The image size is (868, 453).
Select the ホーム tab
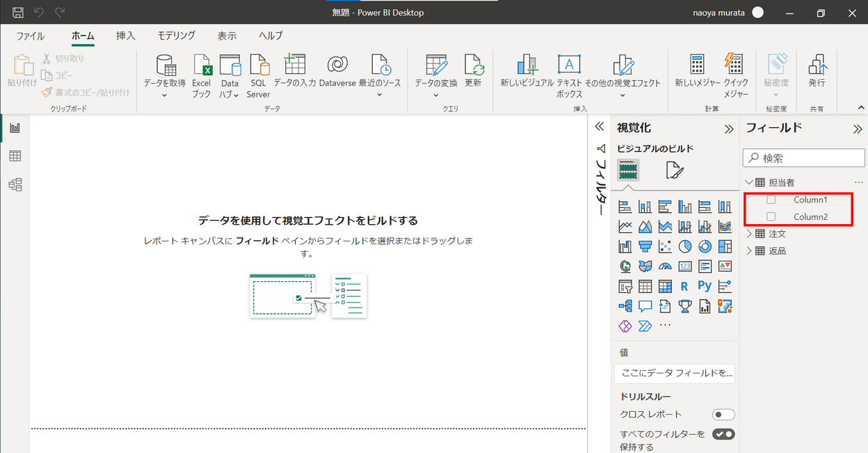tap(83, 35)
